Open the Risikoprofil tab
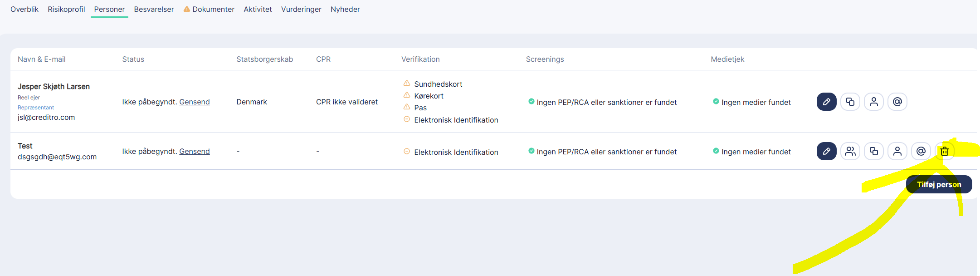Screen dimensions: 980x276 point(66,9)
